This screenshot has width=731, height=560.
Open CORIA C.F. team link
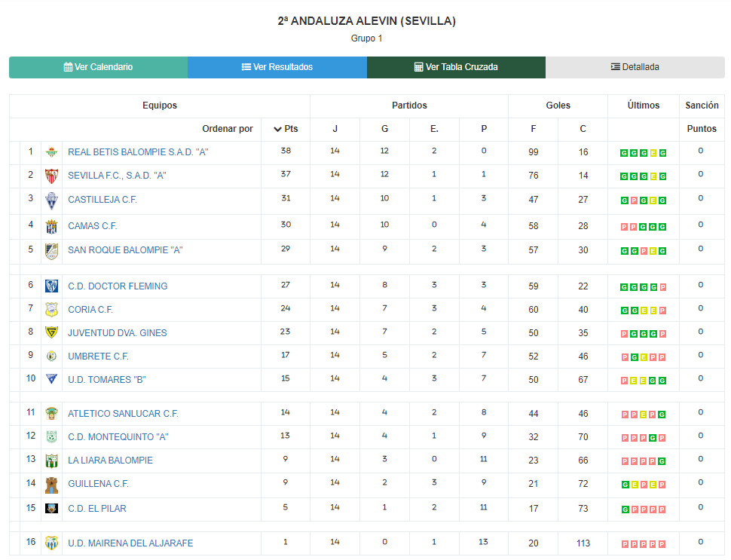tap(90, 310)
